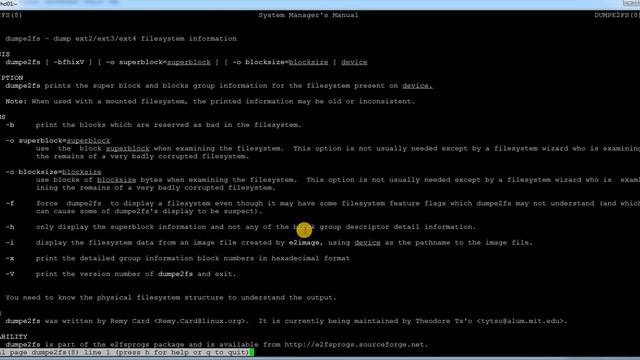Click underlined "blocksize" in "use blocks of blocksize"

click(x=116, y=180)
